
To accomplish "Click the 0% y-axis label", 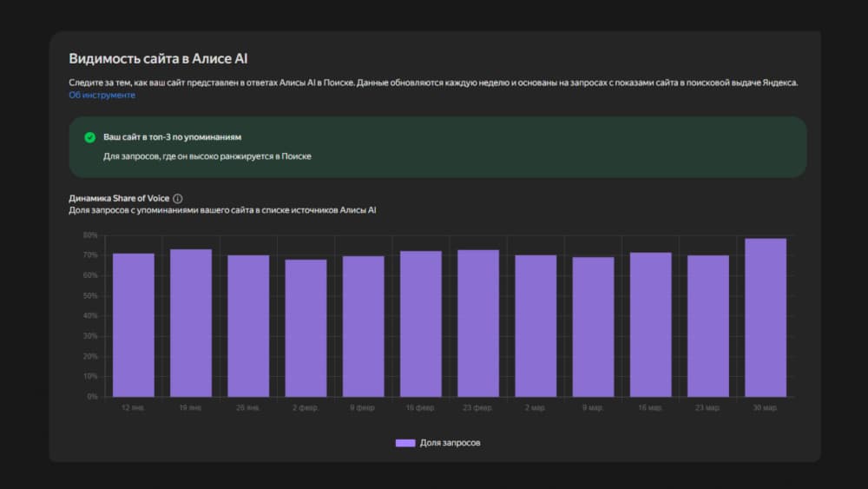I will point(93,397).
